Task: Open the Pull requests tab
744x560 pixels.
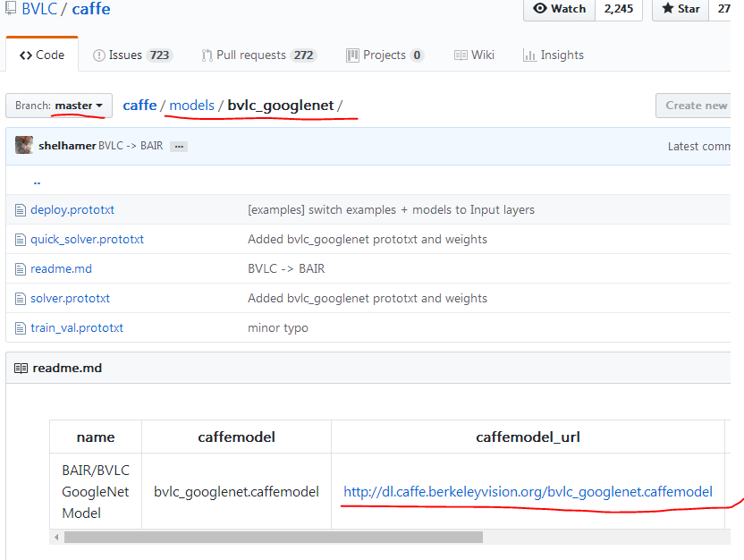Action: point(259,55)
